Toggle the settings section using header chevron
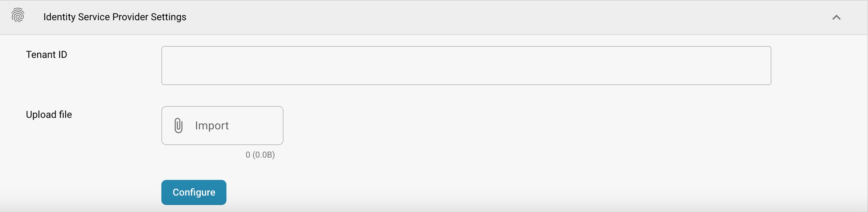 tap(836, 17)
